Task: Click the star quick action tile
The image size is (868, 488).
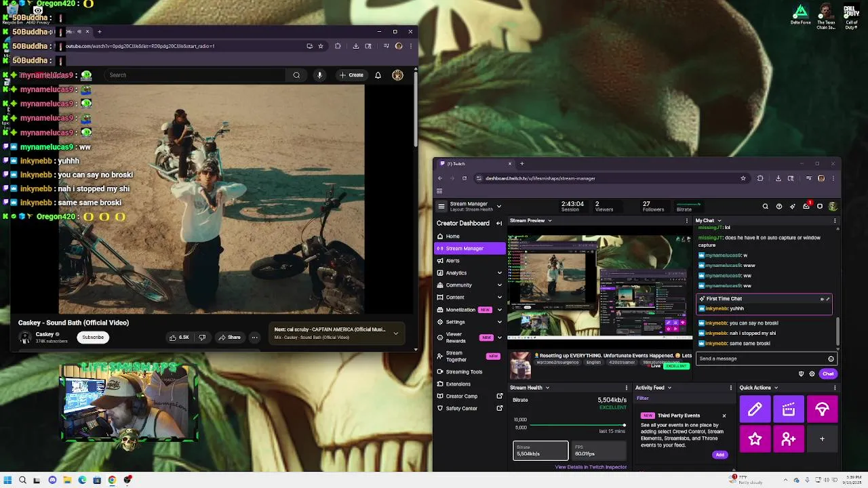Action: coord(755,439)
